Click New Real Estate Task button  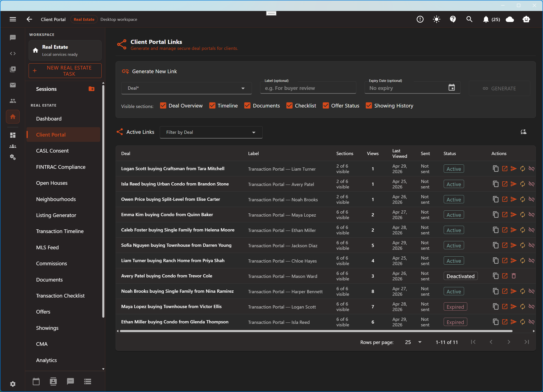(65, 71)
